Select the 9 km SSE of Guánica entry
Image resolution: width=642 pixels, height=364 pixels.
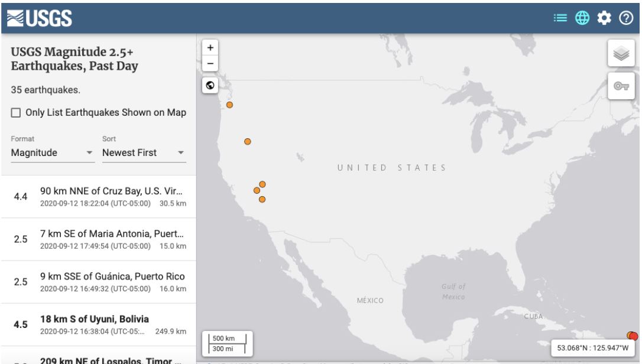(x=99, y=282)
